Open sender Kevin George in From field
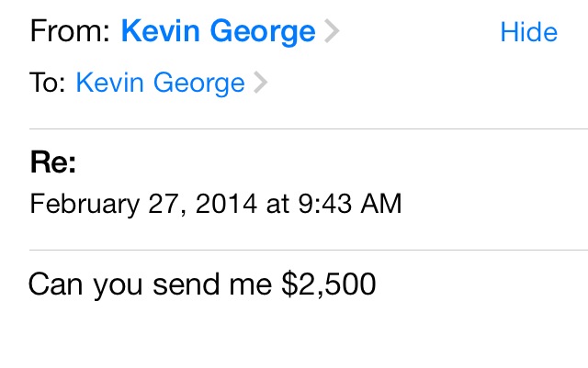 (218, 33)
